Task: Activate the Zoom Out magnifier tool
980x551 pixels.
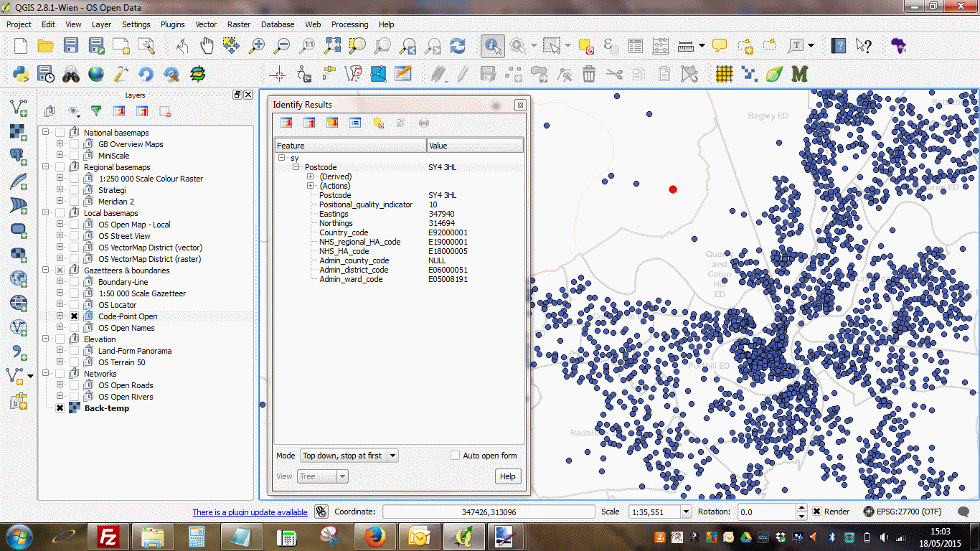Action: [x=281, y=46]
